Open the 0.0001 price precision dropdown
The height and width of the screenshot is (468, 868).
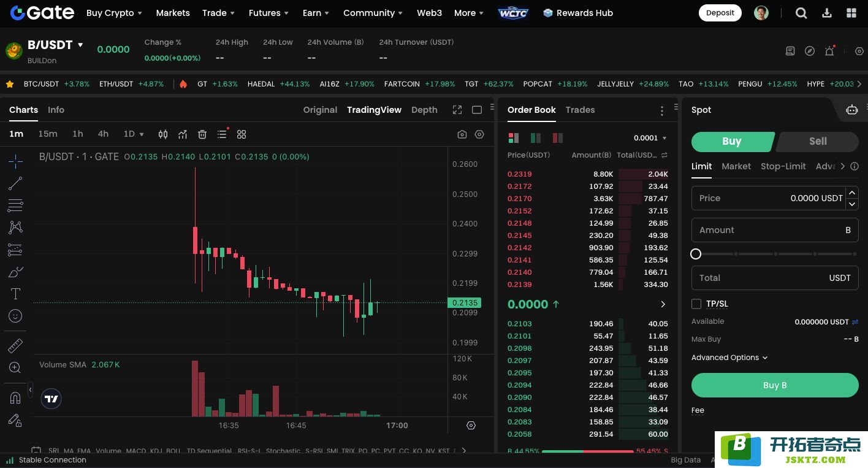click(650, 138)
